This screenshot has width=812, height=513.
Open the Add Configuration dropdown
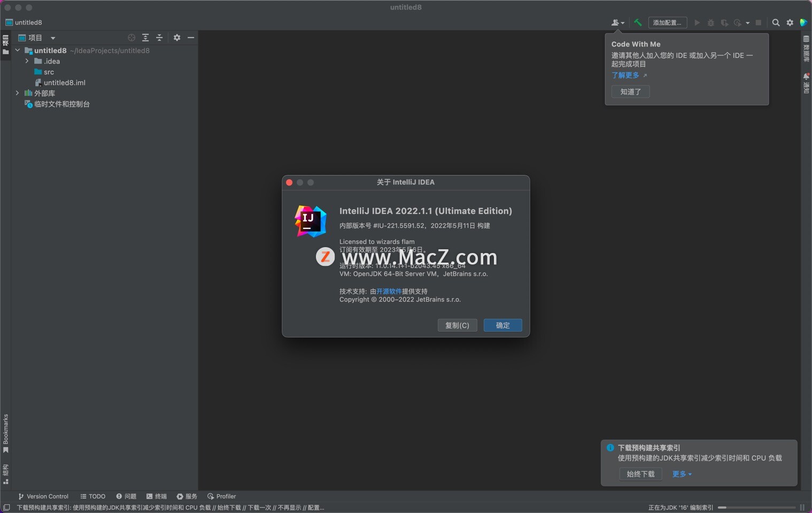[667, 22]
